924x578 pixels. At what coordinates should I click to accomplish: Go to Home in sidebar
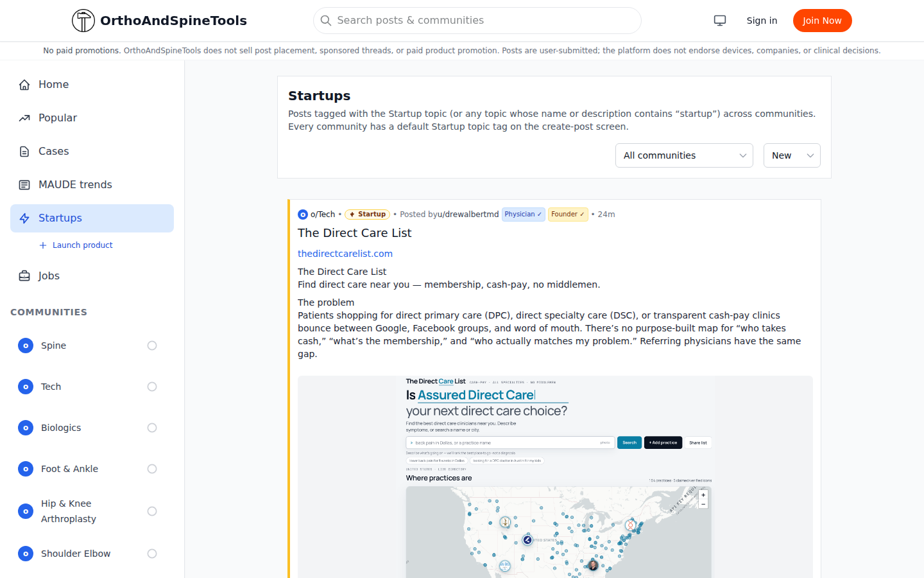point(92,85)
